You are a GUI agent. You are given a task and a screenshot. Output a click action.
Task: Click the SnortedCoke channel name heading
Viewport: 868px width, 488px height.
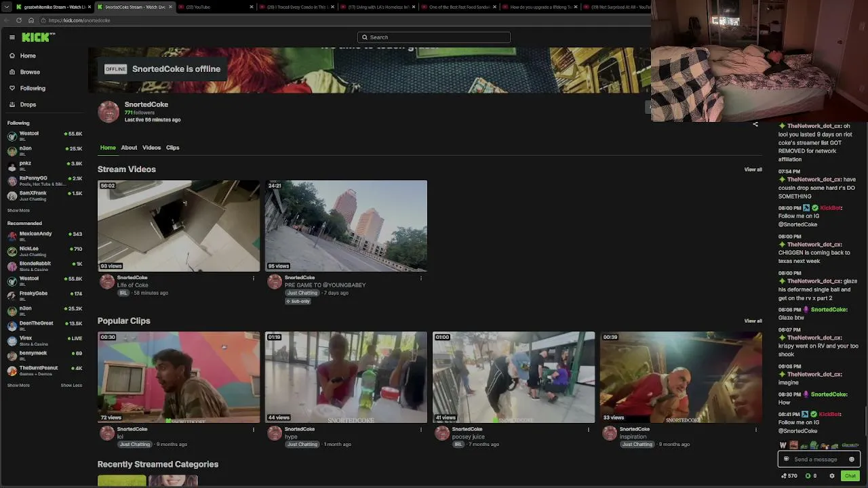click(146, 104)
